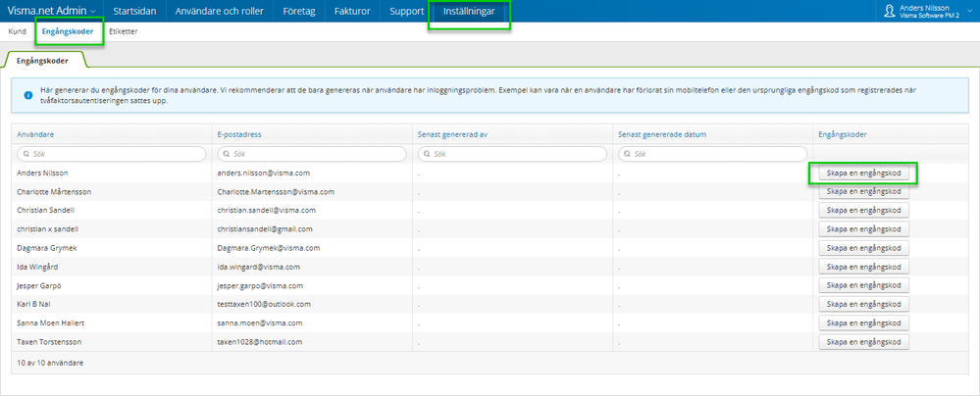Select the Charlotte Mårtensson name cell
Viewport: 980px width, 396px height.
click(55, 191)
